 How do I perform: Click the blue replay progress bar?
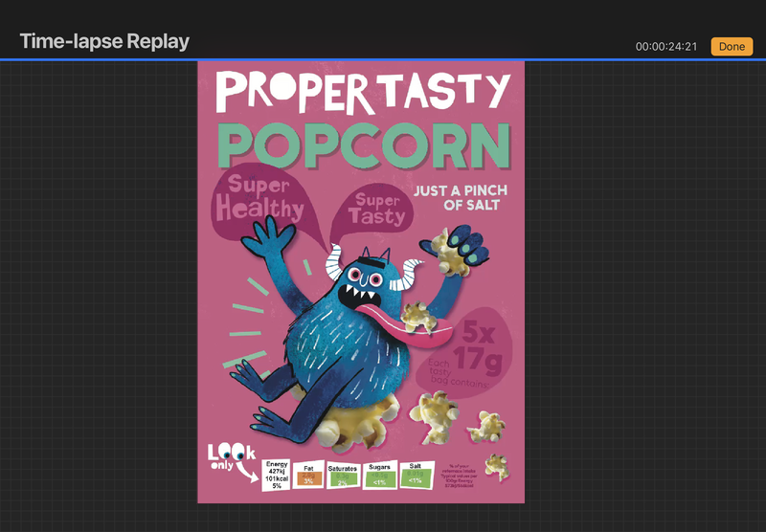(x=383, y=59)
